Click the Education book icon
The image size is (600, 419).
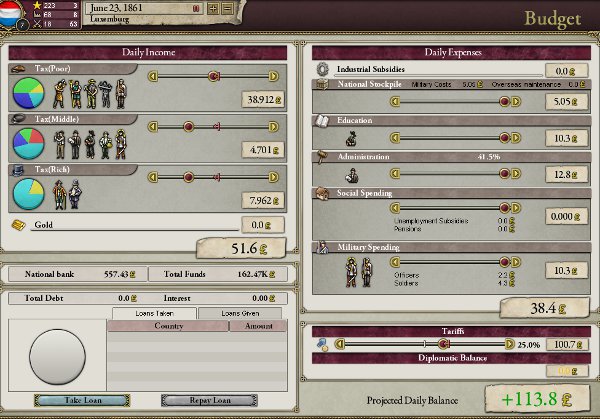(323, 121)
